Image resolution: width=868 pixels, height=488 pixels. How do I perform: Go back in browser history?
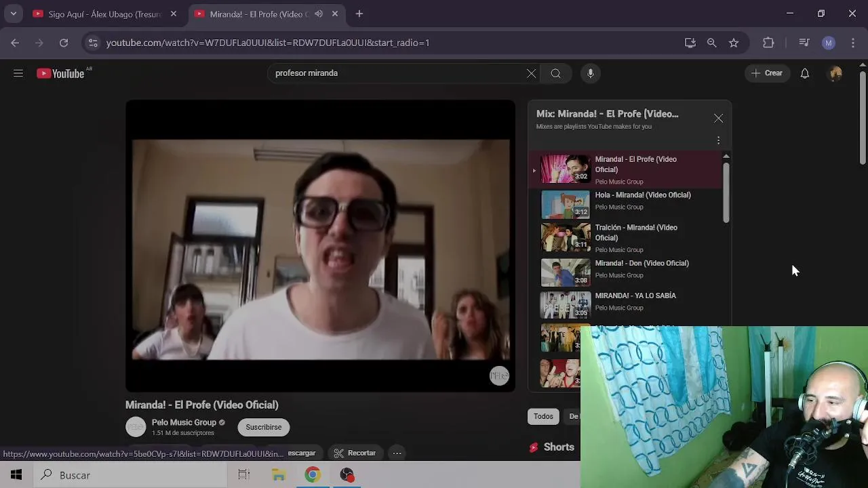[x=15, y=43]
